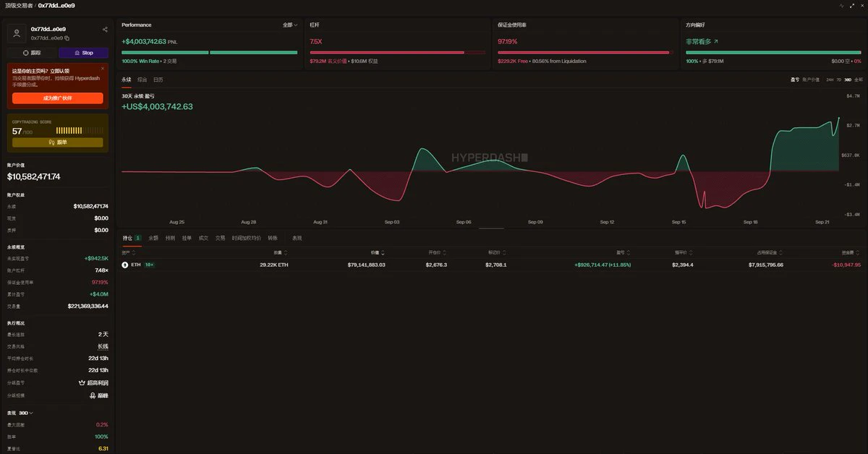Screen dimensions: 868x454
Task: Select the 盈亏 chart mode toggle
Action: tap(795, 79)
